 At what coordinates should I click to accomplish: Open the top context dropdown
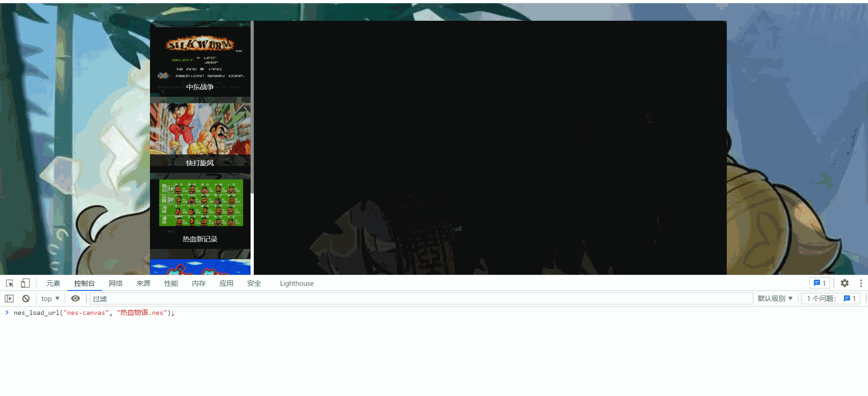[x=50, y=298]
